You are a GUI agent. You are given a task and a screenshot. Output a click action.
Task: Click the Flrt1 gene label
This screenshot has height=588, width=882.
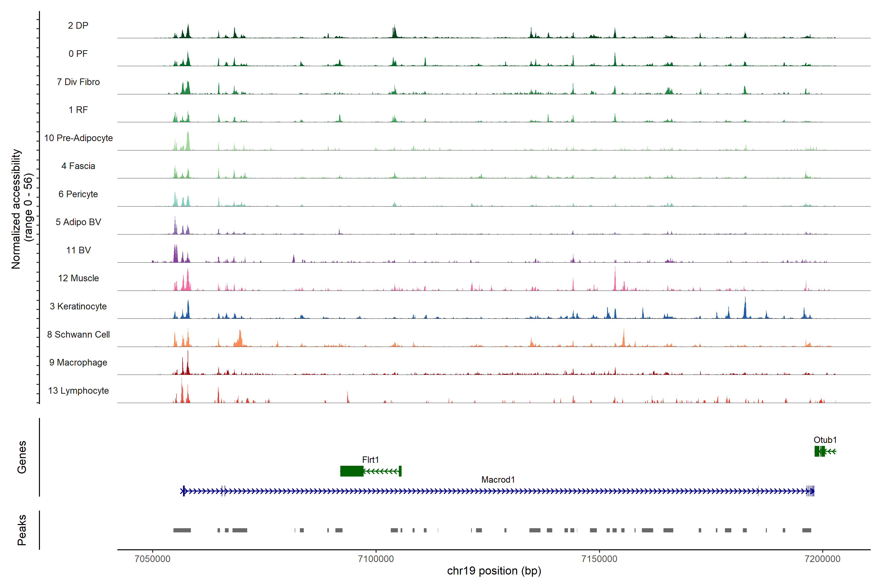tap(370, 459)
